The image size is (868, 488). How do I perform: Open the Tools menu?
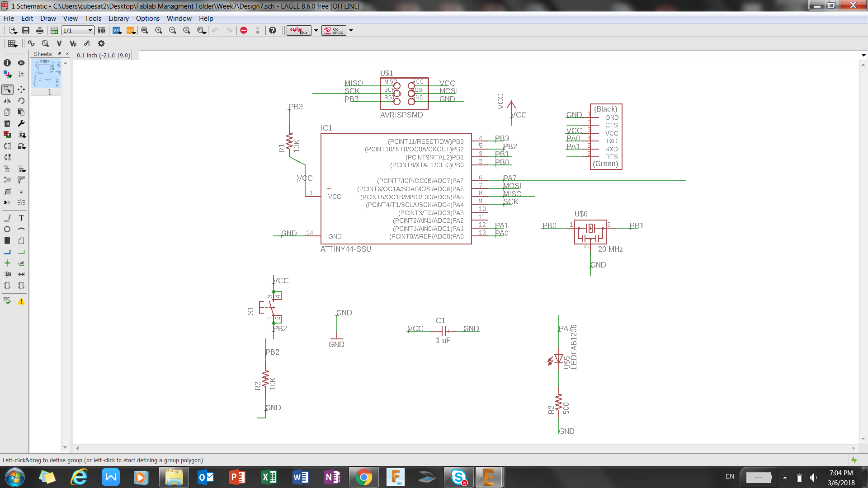(93, 19)
